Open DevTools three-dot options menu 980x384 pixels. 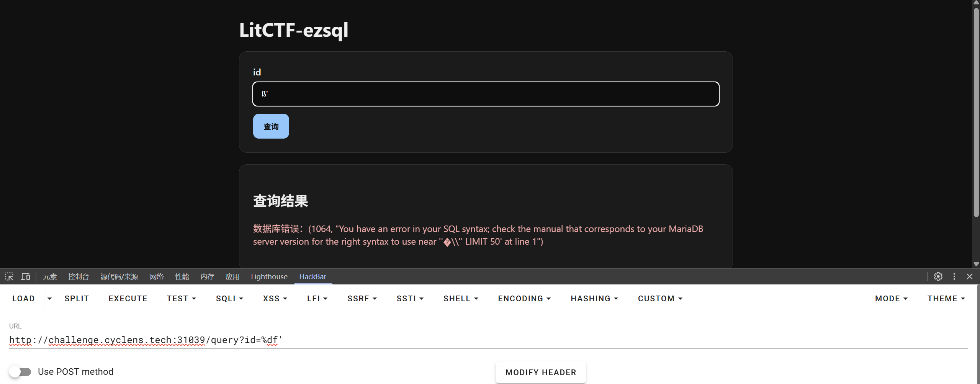(x=954, y=276)
